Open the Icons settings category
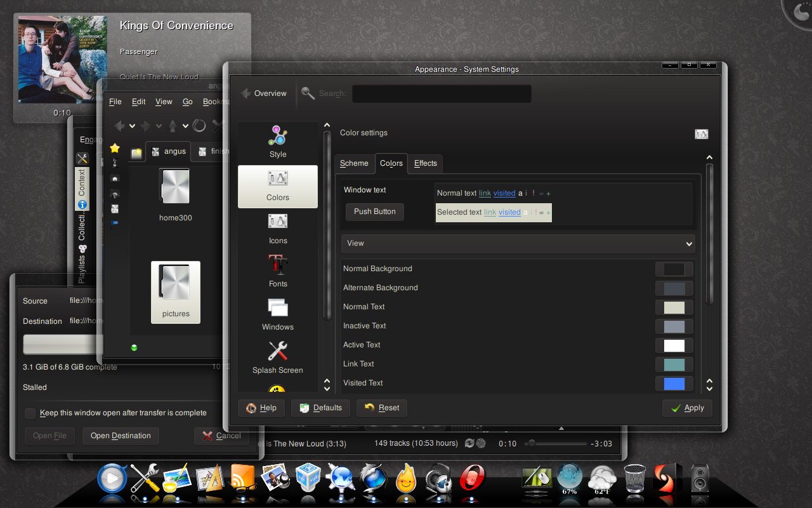812x508 pixels. pyautogui.click(x=278, y=230)
